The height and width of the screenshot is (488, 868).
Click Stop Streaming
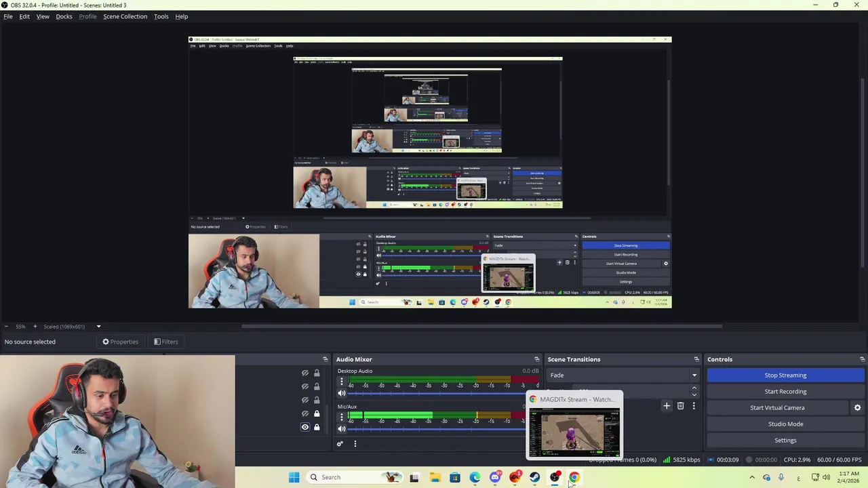[x=785, y=375]
